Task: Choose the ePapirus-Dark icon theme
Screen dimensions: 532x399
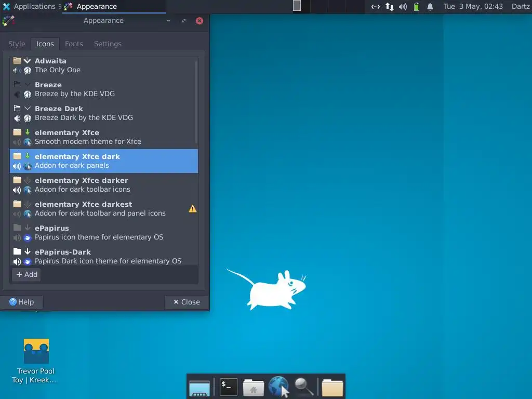Action: coord(103,257)
